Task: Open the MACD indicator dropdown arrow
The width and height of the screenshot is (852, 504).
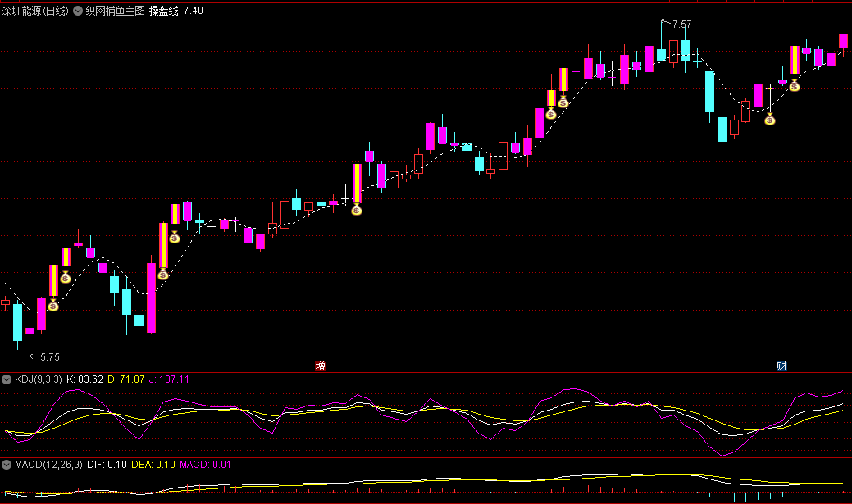Action: [7, 465]
